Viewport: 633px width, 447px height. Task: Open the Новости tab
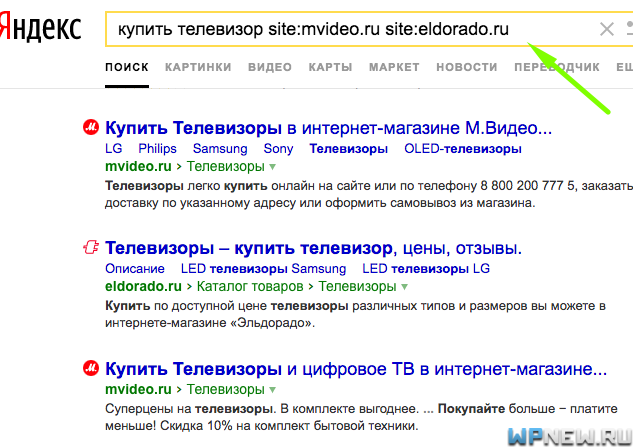click(467, 67)
